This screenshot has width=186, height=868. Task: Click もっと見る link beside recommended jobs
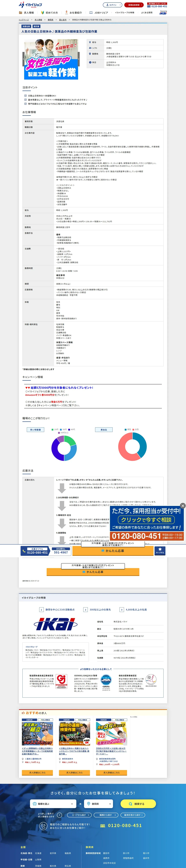[x=134, y=717]
